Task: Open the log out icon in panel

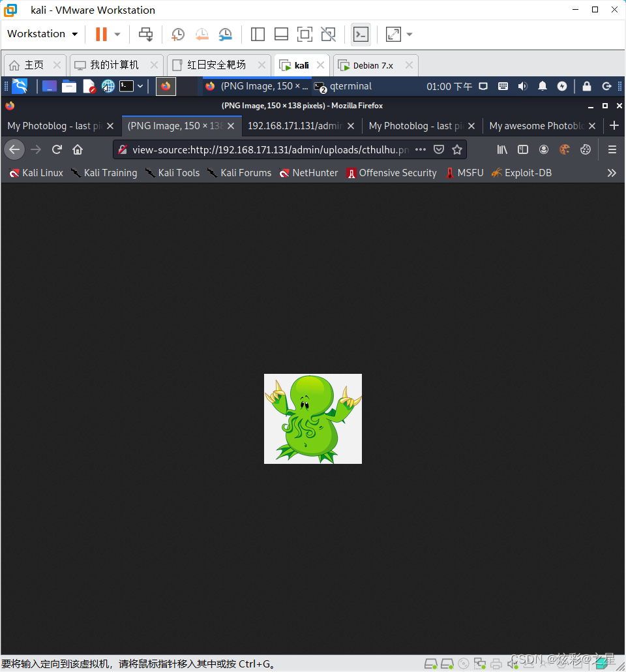Action: tap(606, 86)
